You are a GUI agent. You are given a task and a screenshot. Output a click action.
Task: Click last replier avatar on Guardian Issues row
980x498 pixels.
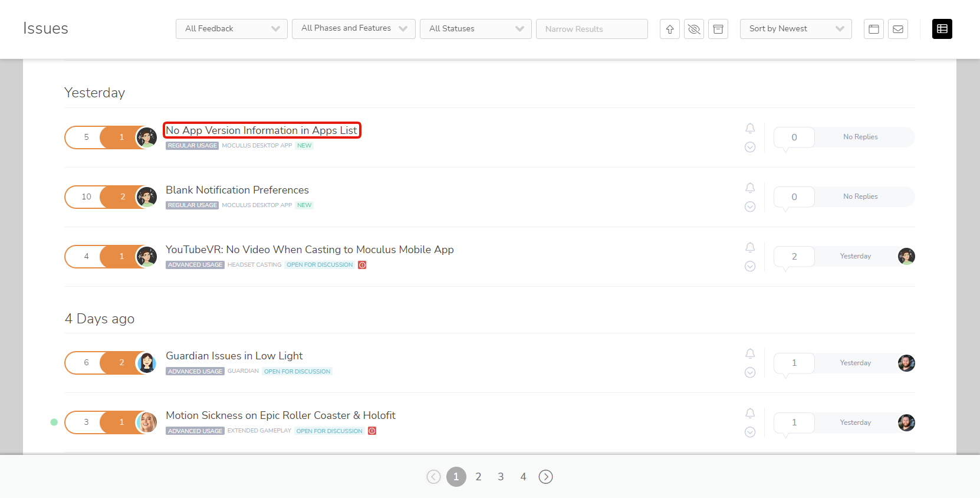pos(906,363)
